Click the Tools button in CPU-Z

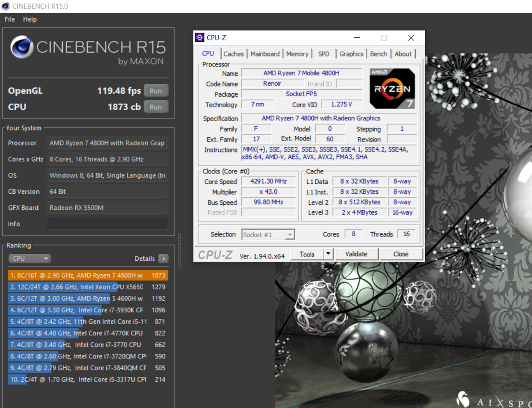(307, 254)
